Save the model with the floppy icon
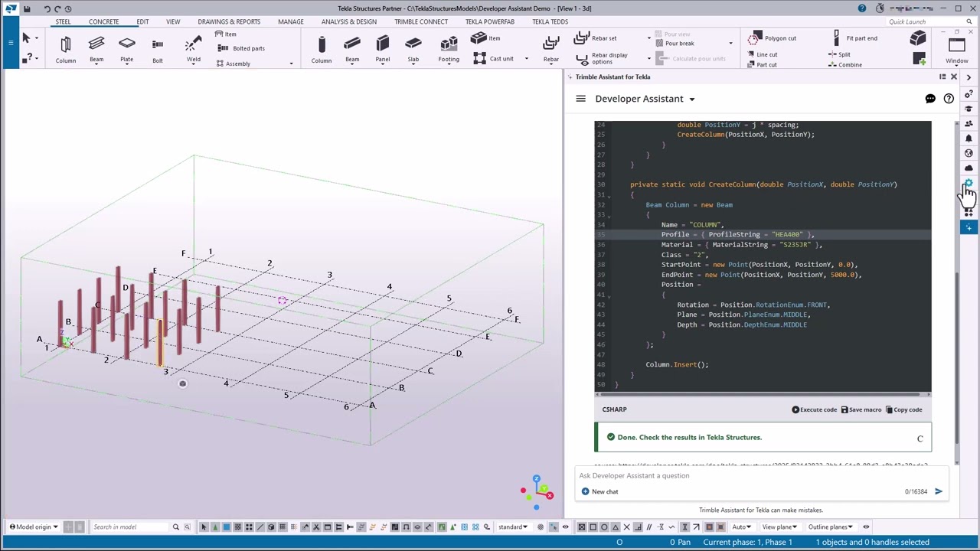This screenshot has height=551, width=980. 27,8
